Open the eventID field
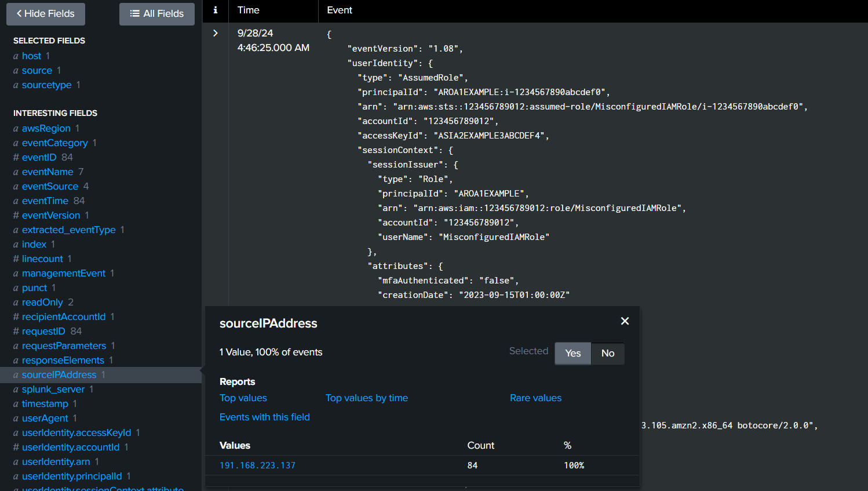 [39, 157]
